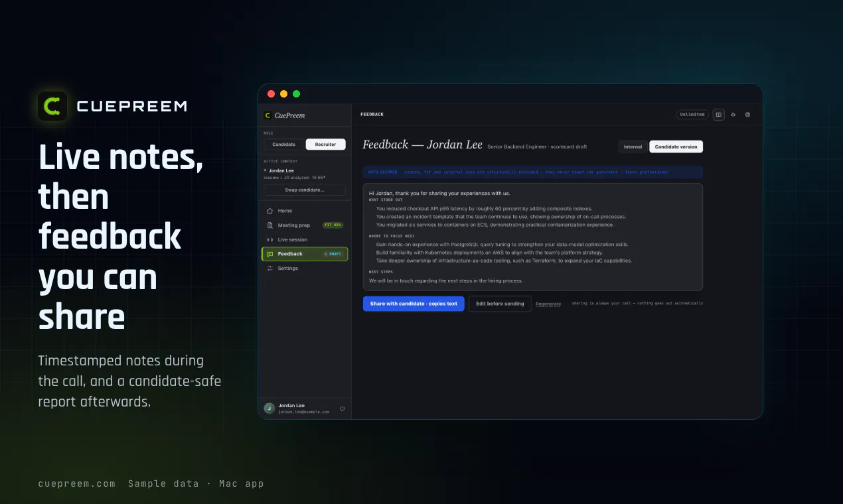Click the line about Kubernetes deployments on AWS

point(489,253)
